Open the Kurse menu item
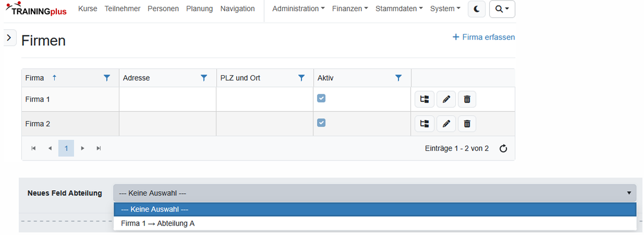Screen dimensions: 644x235 pyautogui.click(x=88, y=9)
